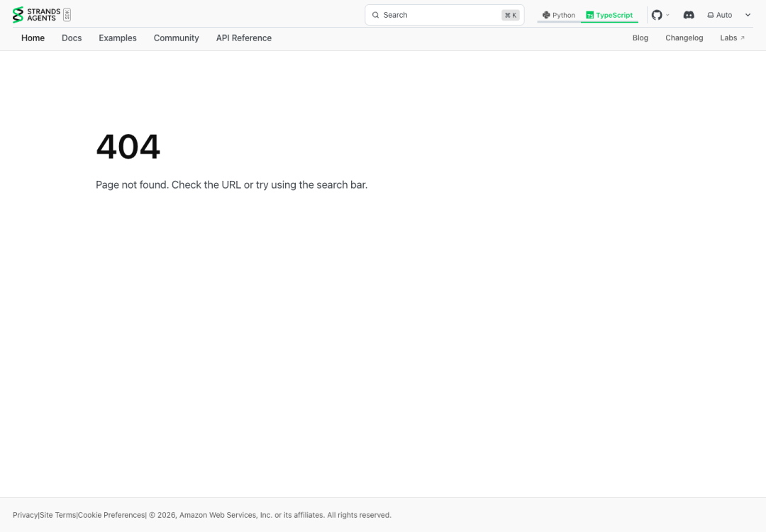Click the TypeScript TS icon
Viewport: 766px width, 532px height.
[589, 15]
